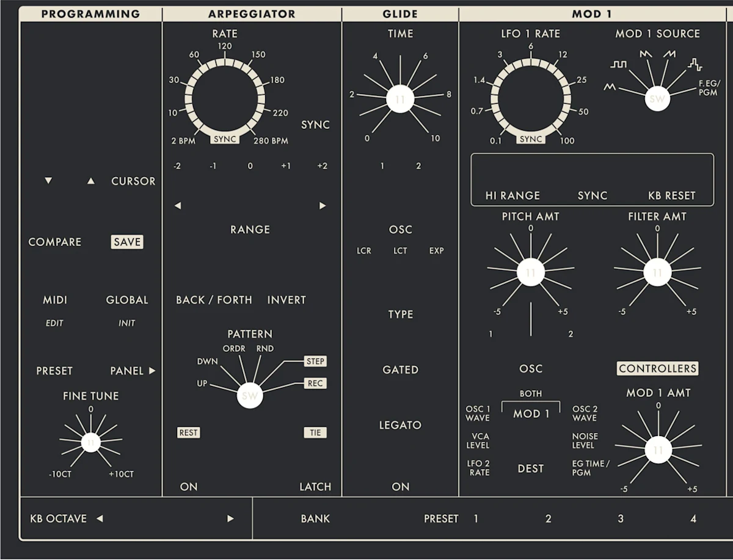Select EXP glide type

click(436, 251)
